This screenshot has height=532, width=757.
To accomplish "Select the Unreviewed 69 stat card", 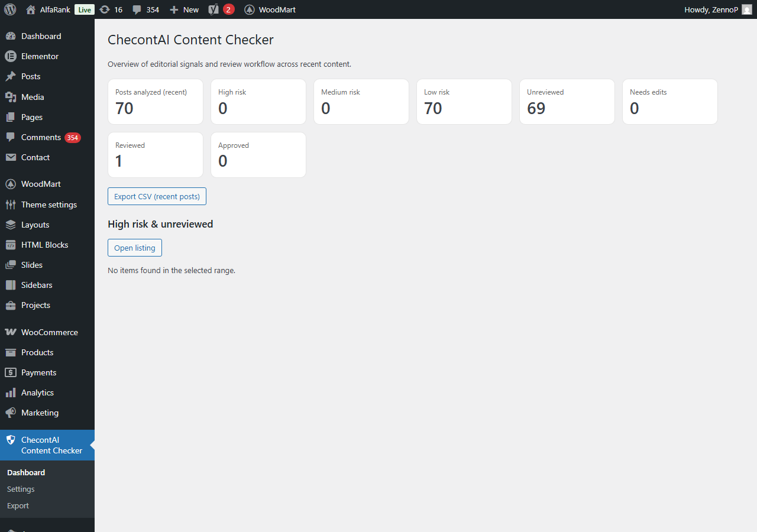I will point(567,102).
